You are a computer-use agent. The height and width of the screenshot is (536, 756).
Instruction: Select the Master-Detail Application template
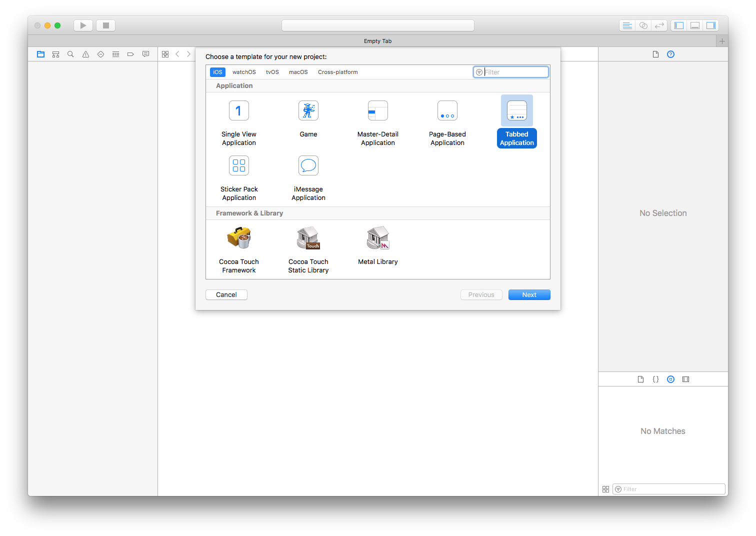tap(377, 111)
